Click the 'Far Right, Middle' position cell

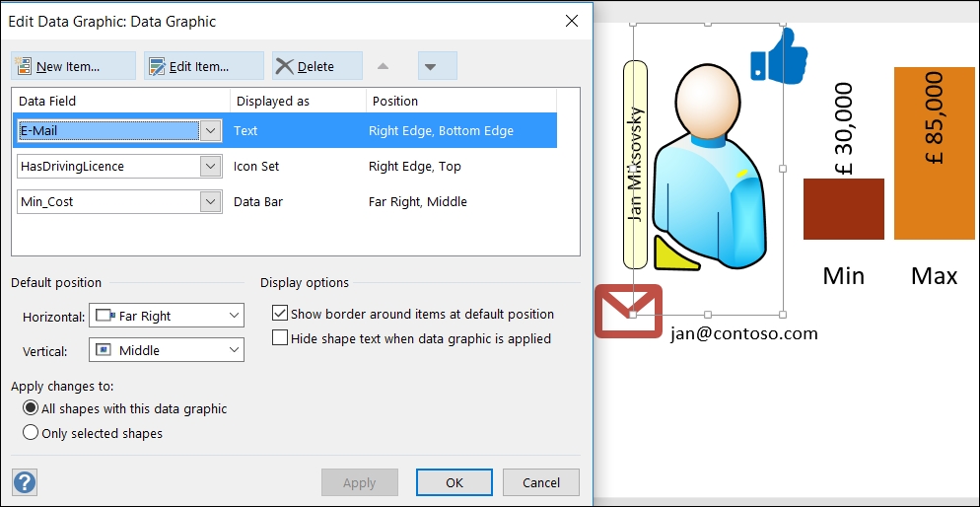click(x=418, y=202)
